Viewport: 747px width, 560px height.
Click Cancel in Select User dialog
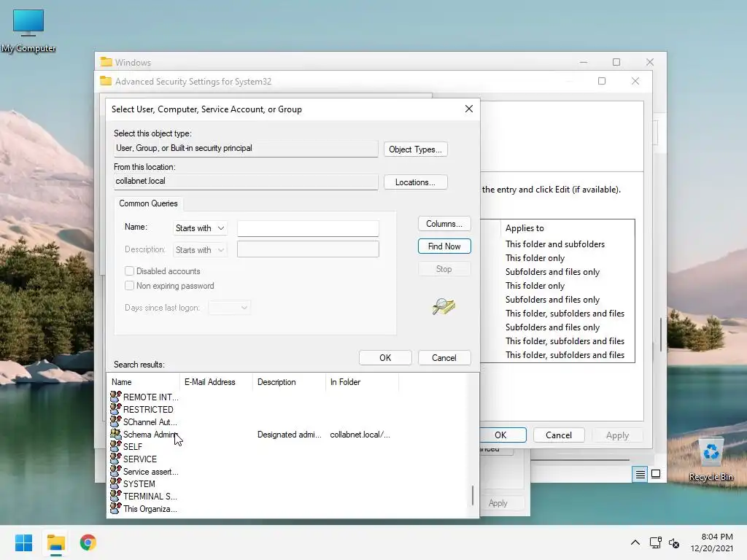444,357
